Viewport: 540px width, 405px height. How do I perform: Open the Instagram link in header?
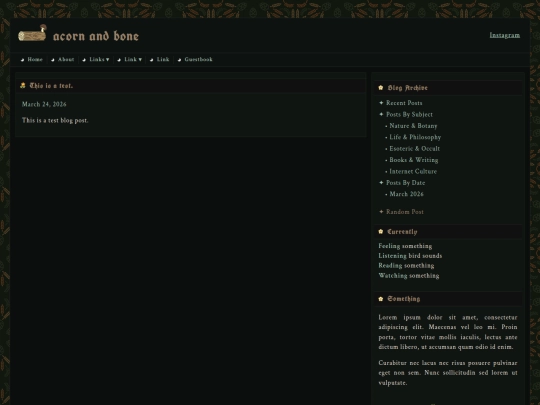tap(505, 35)
